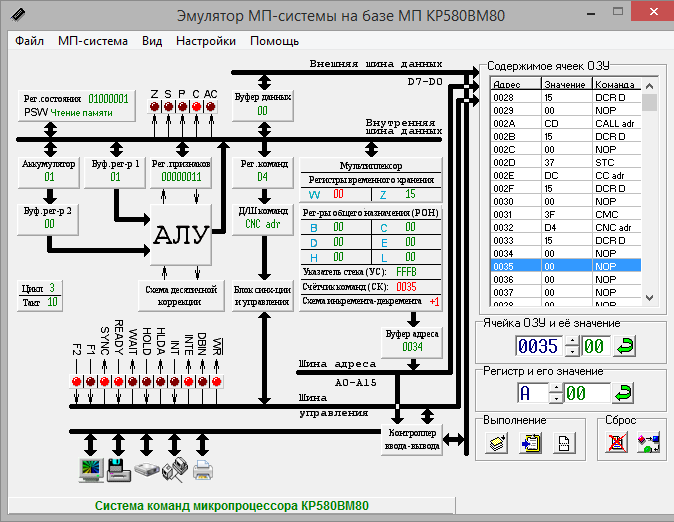Select the previous register with the down arrow

pos(556,398)
